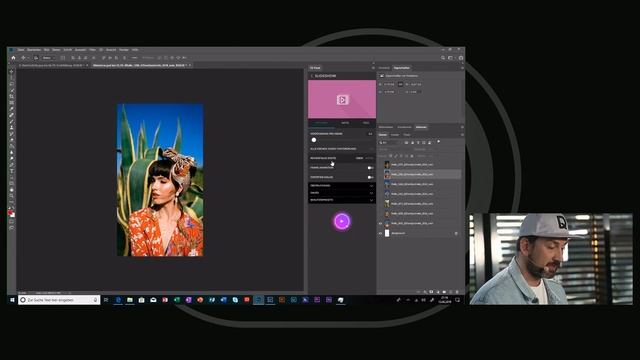Toggle visibility of the Hintergrund layer
Viewport: 640px width, 360px height.
pos(380,233)
